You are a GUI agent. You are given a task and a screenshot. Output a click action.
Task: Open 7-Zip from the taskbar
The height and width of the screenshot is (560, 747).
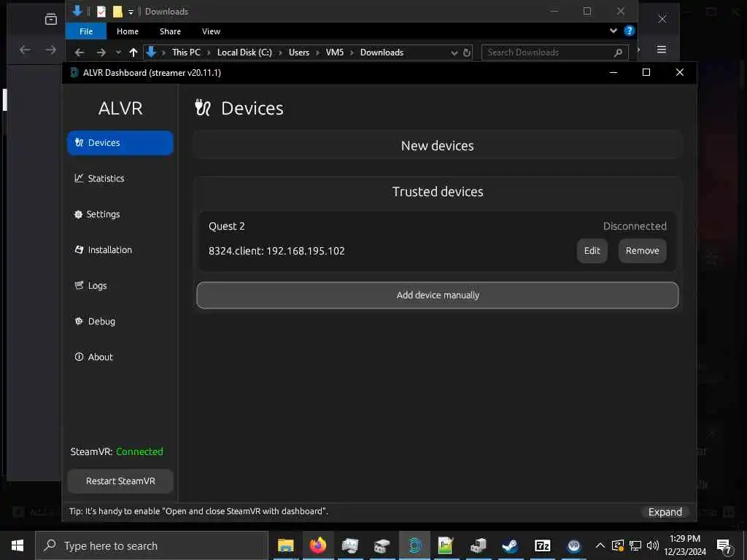[x=542, y=545]
